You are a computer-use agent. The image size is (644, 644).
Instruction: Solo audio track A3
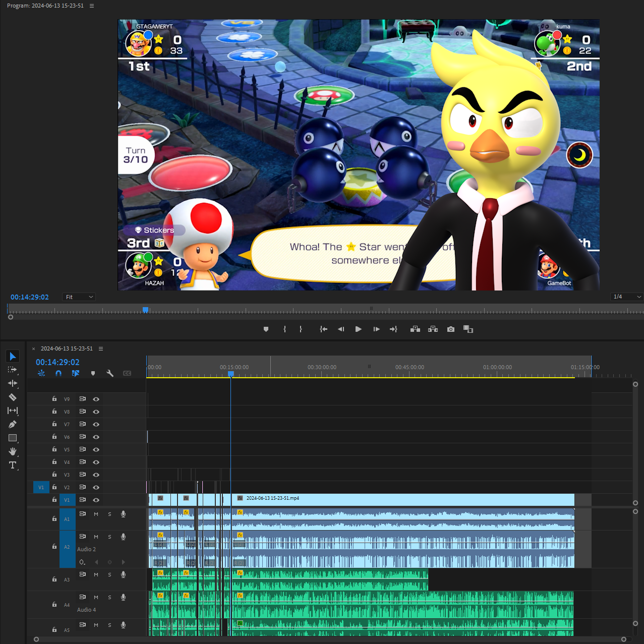[x=109, y=574]
